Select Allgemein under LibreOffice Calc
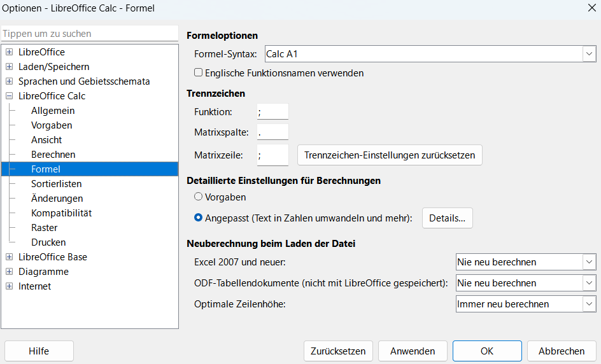Image resolution: width=601 pixels, height=364 pixels. [x=53, y=111]
